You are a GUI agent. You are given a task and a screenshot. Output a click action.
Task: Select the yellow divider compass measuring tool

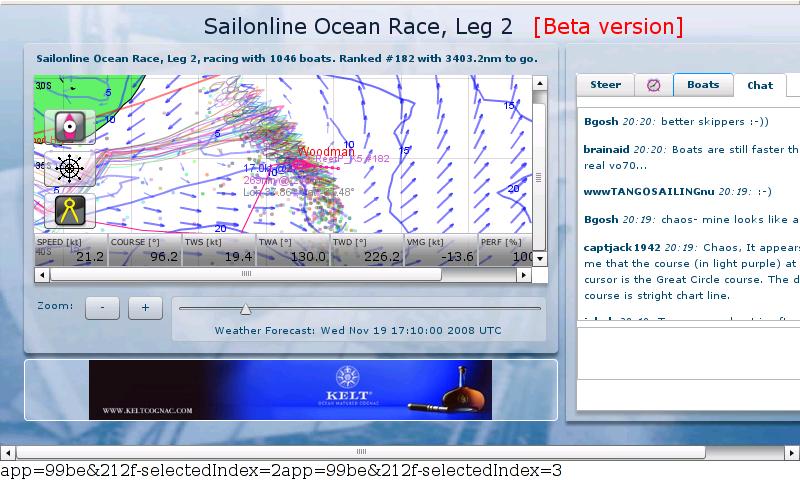pos(70,211)
